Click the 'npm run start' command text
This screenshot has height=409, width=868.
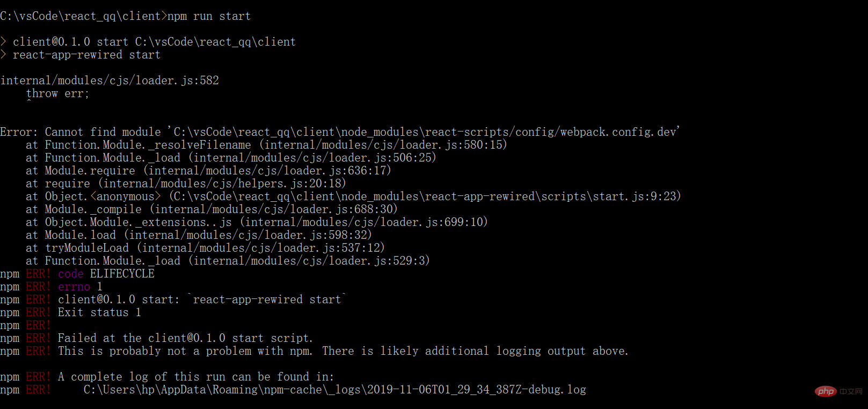(209, 16)
